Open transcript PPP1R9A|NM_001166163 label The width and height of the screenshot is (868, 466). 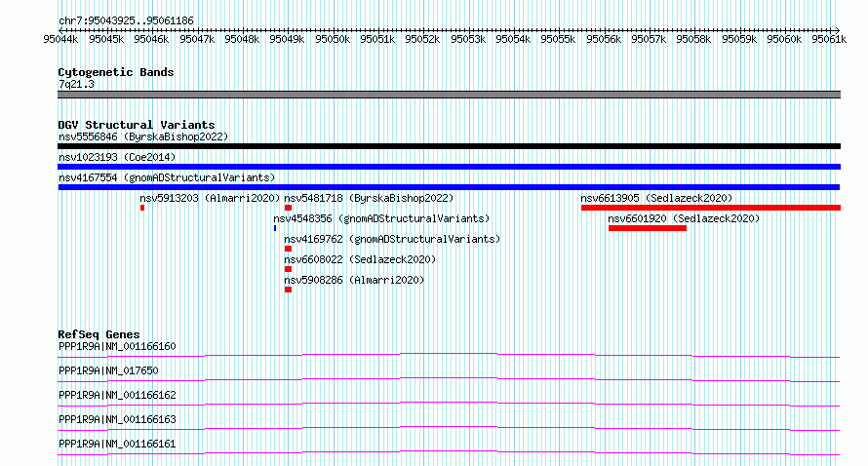(x=117, y=419)
